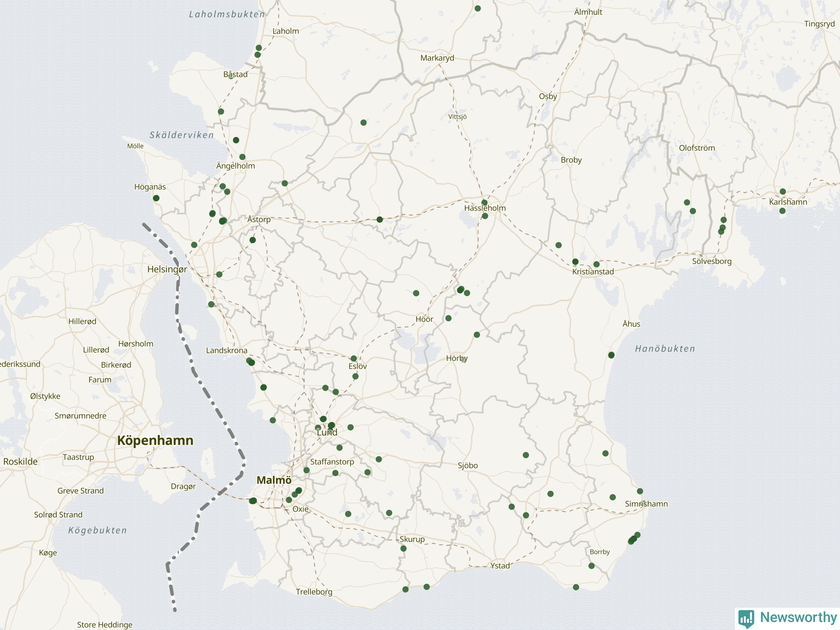The height and width of the screenshot is (630, 840).
Task: Click the Malmö city label
Action: pyautogui.click(x=274, y=480)
